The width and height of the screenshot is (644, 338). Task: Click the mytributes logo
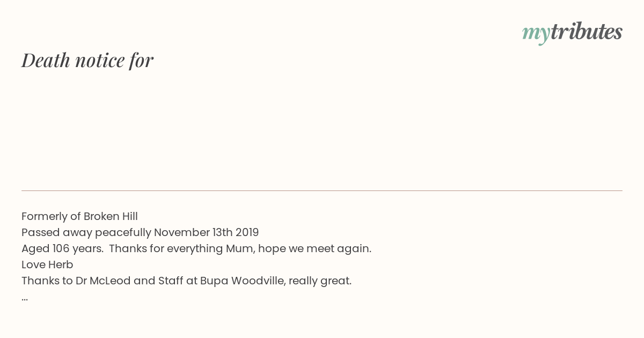coord(572,32)
